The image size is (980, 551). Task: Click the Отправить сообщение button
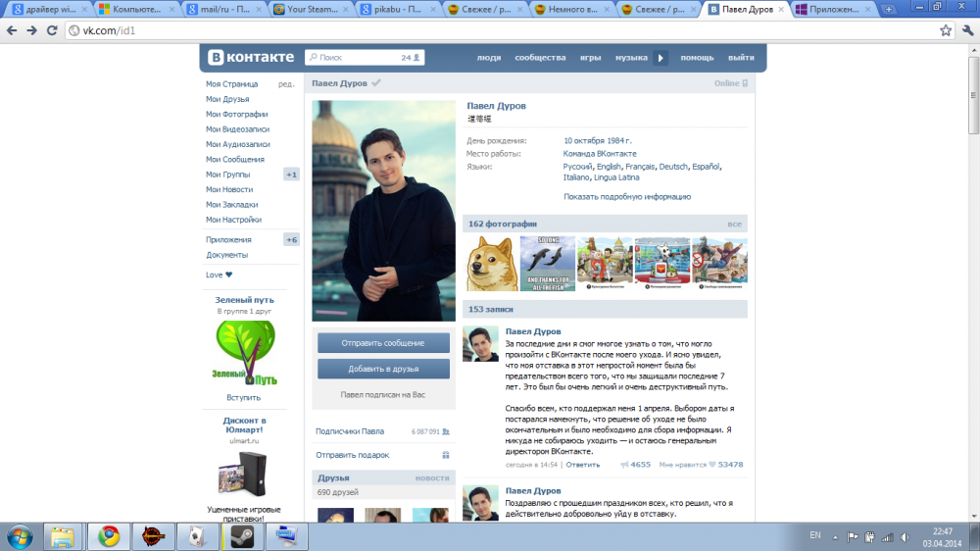click(383, 343)
